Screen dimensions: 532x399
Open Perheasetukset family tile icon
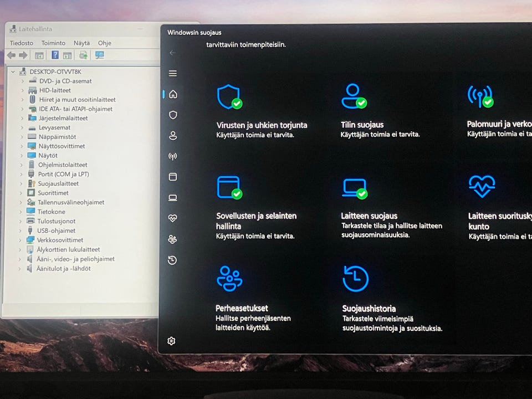click(229, 279)
